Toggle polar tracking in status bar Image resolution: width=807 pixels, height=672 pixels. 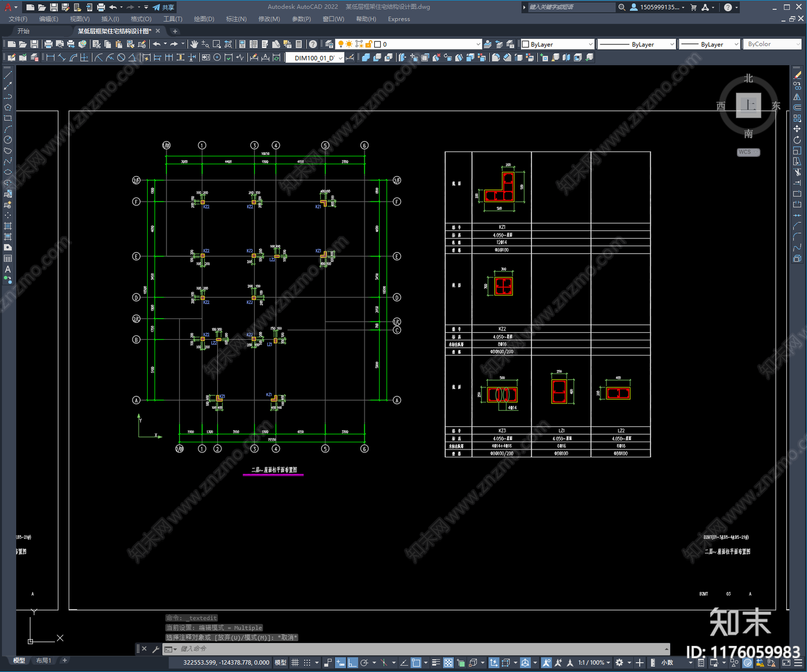pos(364,662)
